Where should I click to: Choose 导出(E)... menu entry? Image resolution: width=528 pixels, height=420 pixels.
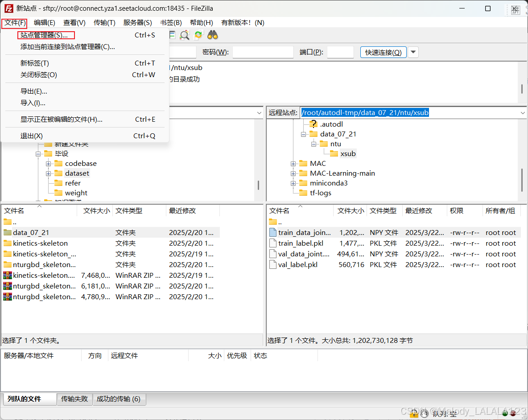85,91
